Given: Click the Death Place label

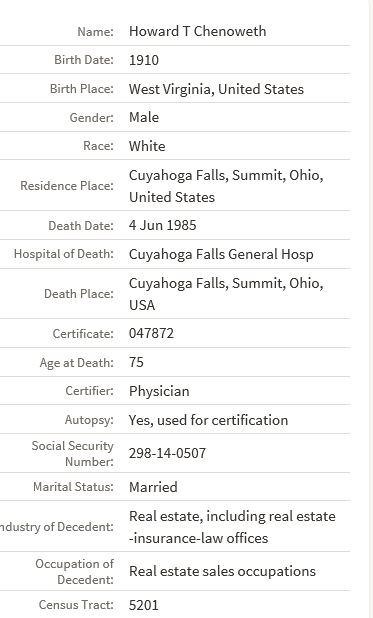Looking at the screenshot, I should [78, 294].
